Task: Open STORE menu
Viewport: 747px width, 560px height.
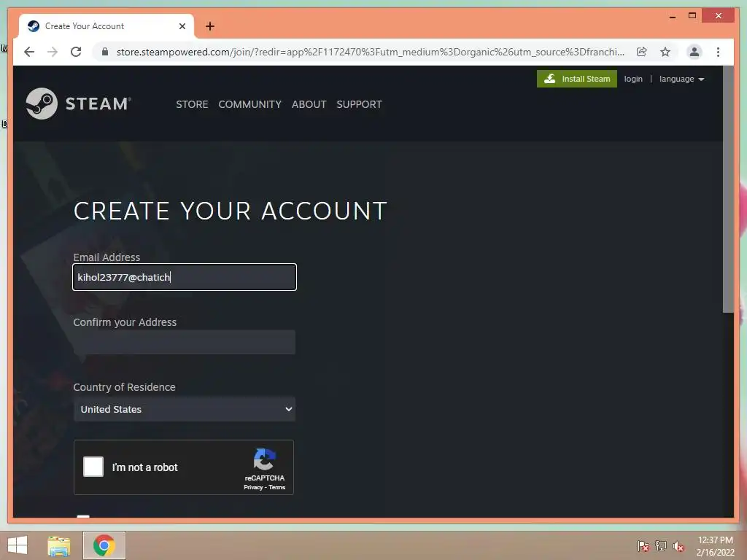Action: point(192,104)
